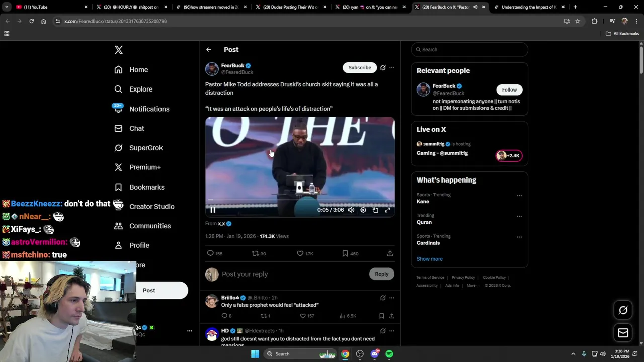Open the X Search box
This screenshot has width=644, height=362.
tap(469, 50)
